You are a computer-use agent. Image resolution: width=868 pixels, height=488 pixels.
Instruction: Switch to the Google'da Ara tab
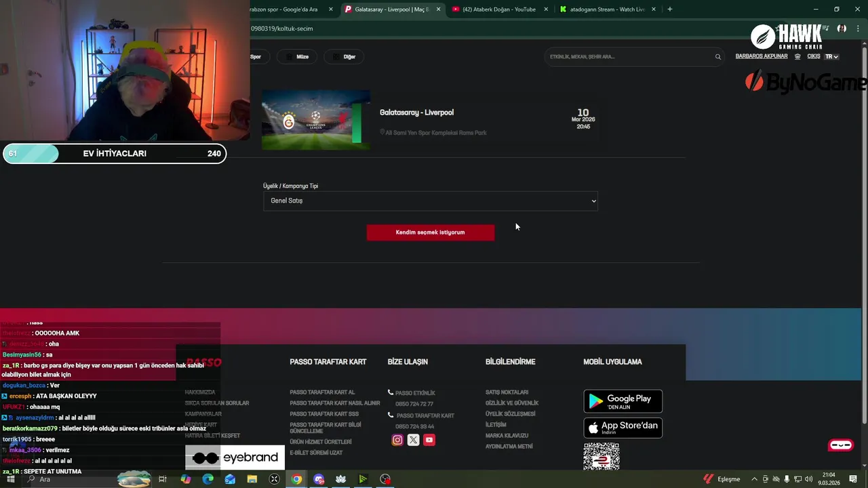(285, 9)
